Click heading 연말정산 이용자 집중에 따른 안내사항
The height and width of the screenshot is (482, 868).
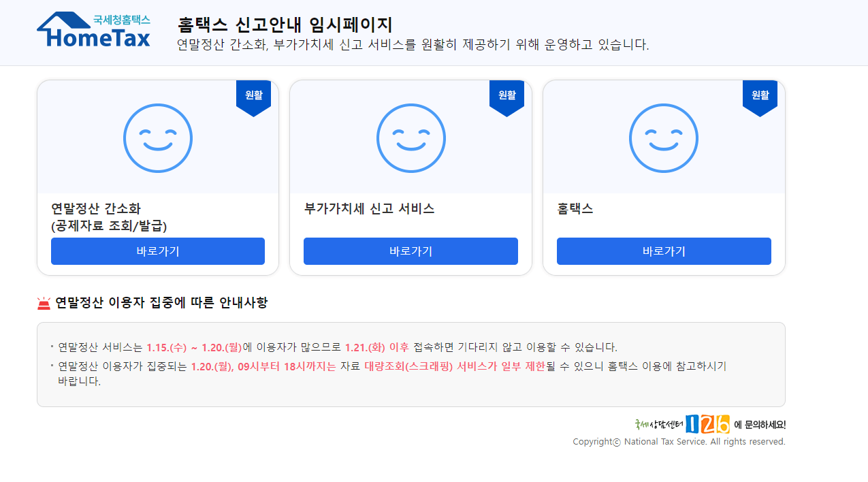point(162,303)
